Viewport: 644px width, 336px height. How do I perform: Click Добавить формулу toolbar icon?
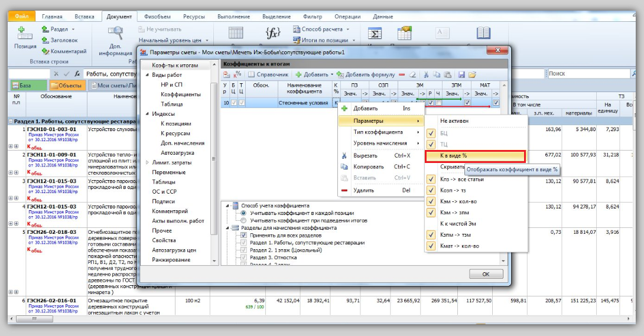pyautogui.click(x=340, y=74)
